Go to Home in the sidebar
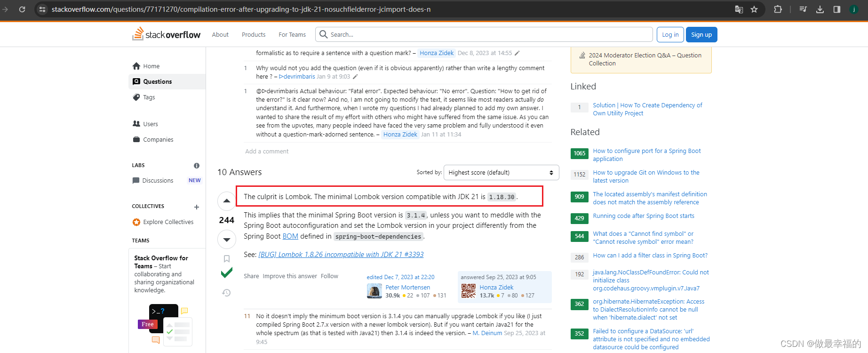 167,66
